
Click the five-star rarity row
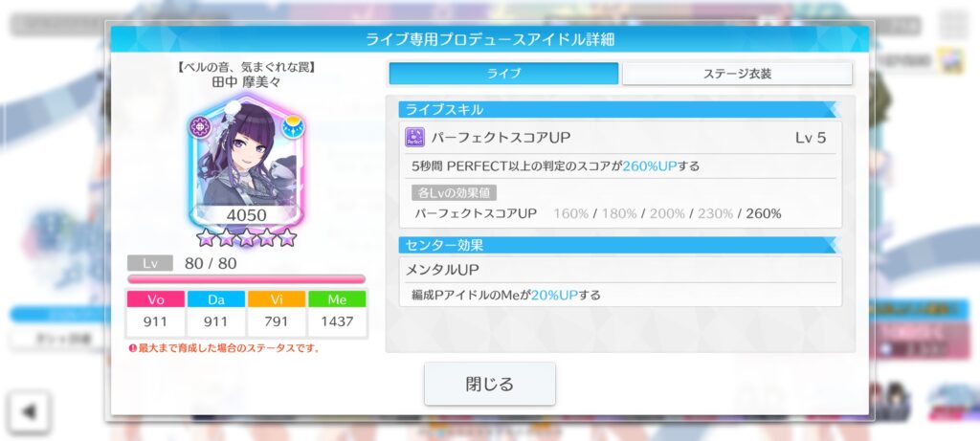click(246, 237)
